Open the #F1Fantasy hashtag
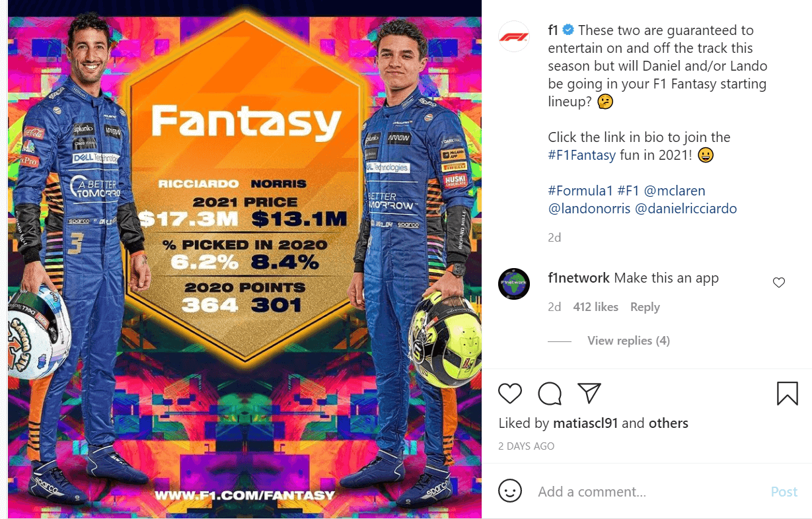Image resolution: width=812 pixels, height=519 pixels. [582, 156]
